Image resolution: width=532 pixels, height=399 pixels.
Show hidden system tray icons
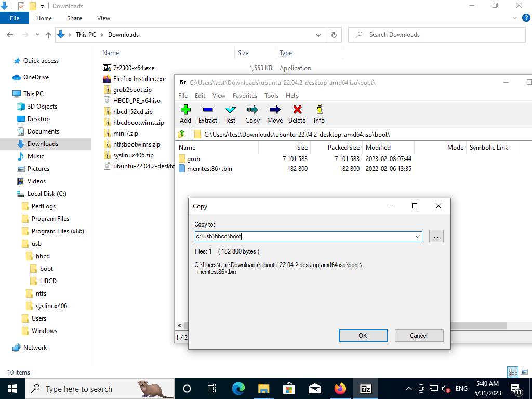(408, 389)
